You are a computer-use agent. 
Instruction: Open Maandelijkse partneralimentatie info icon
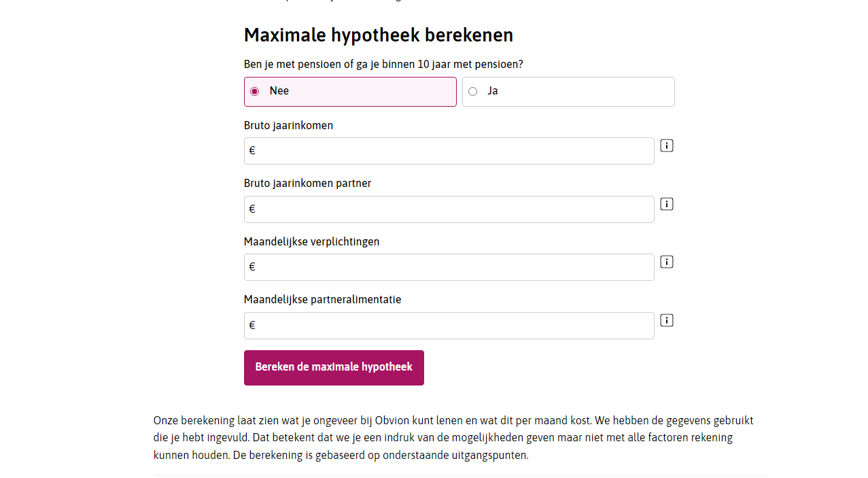[x=666, y=320]
